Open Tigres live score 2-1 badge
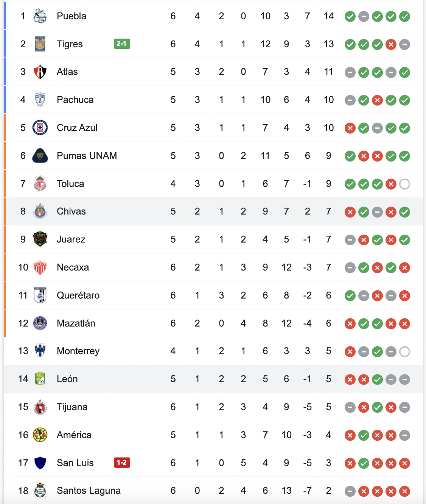Screen dimensions: 426x504 (122, 44)
